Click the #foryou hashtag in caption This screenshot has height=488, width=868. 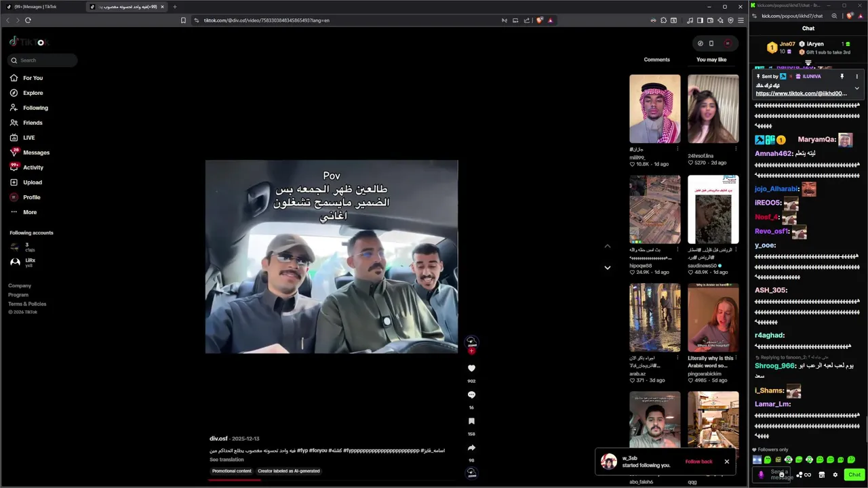point(319,450)
